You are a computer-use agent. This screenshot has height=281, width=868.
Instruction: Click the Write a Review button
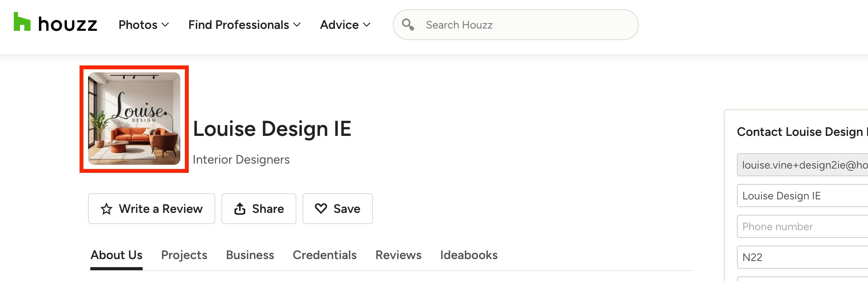151,209
